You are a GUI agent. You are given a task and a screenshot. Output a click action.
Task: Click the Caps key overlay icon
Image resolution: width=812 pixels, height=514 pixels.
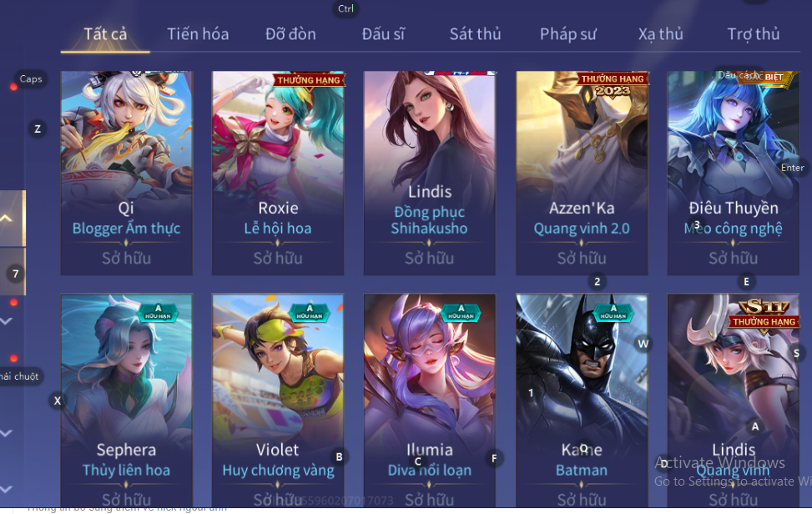coord(31,78)
